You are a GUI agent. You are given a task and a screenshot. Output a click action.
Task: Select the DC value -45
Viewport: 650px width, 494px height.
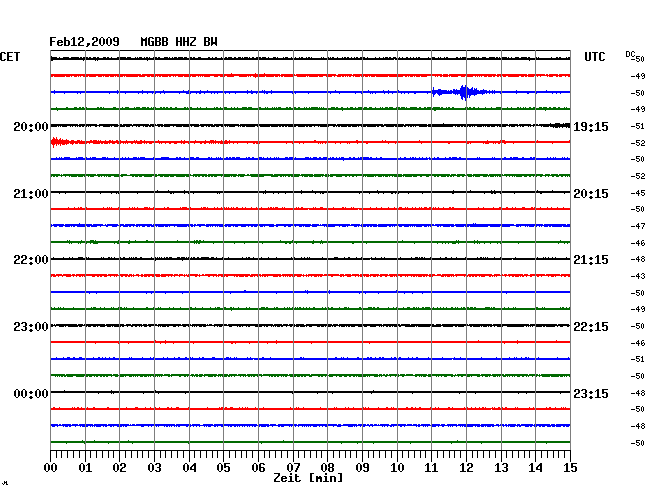[x=638, y=193]
